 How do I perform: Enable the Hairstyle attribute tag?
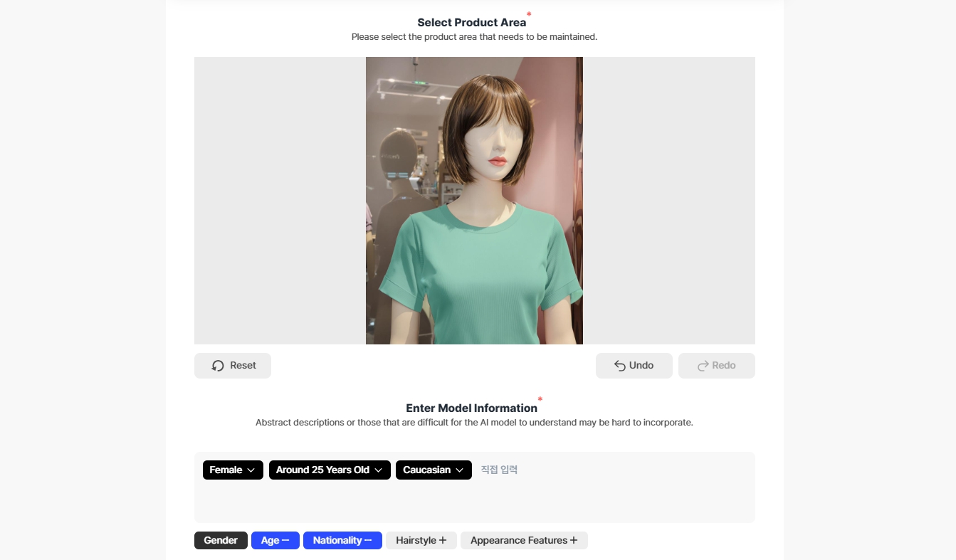(421, 540)
